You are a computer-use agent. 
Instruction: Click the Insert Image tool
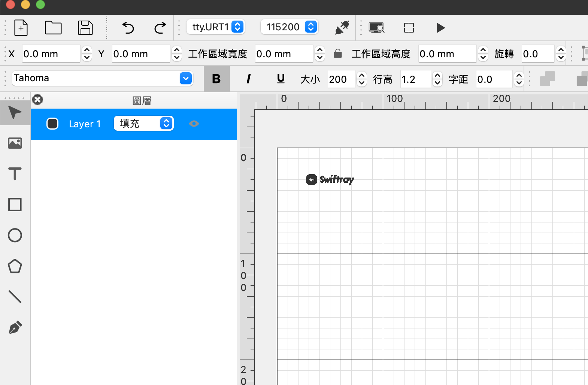point(15,143)
